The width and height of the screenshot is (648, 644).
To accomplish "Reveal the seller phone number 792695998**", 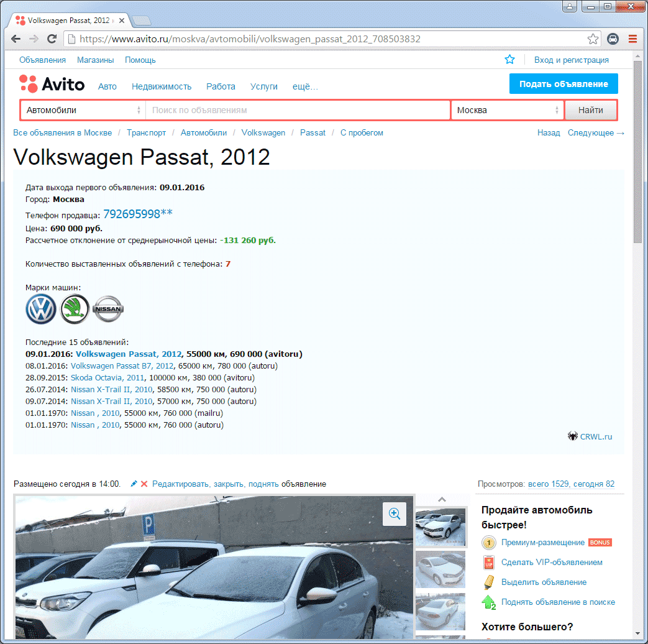I will click(x=138, y=214).
